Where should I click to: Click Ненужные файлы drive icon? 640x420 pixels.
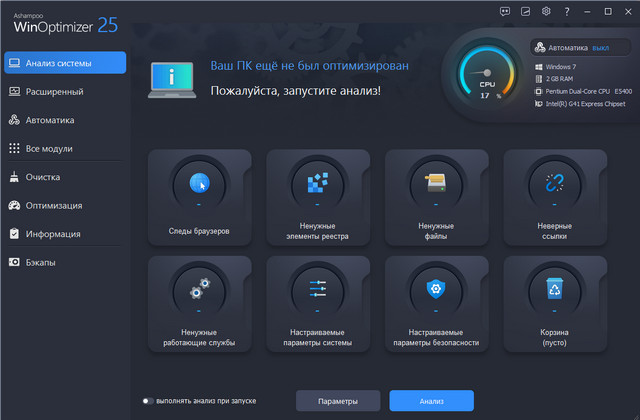coord(436,183)
